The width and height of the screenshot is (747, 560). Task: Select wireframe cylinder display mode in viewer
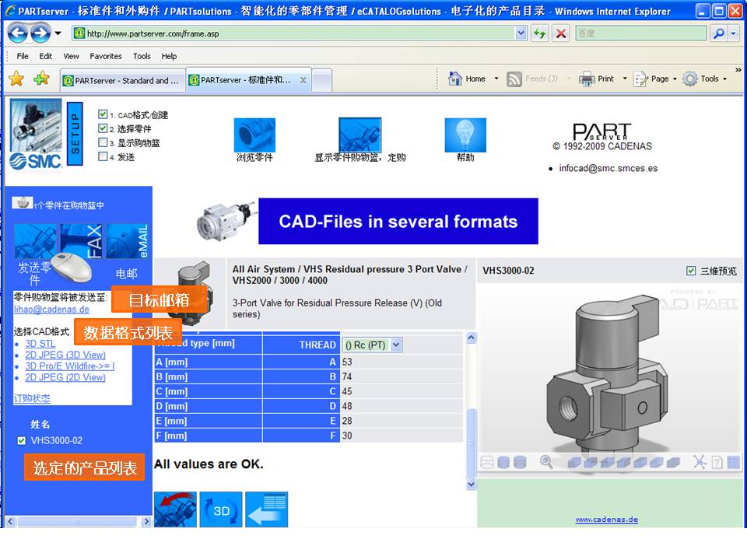point(487,462)
